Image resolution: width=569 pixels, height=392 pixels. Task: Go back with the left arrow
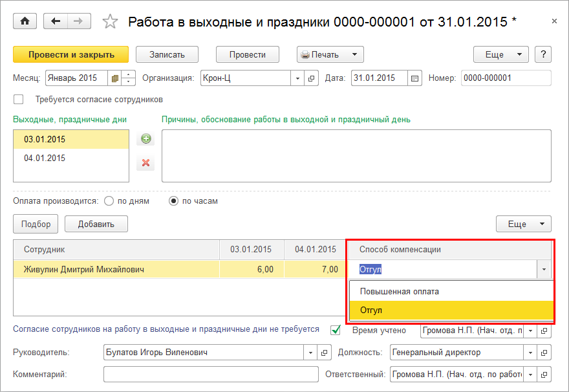click(x=56, y=21)
